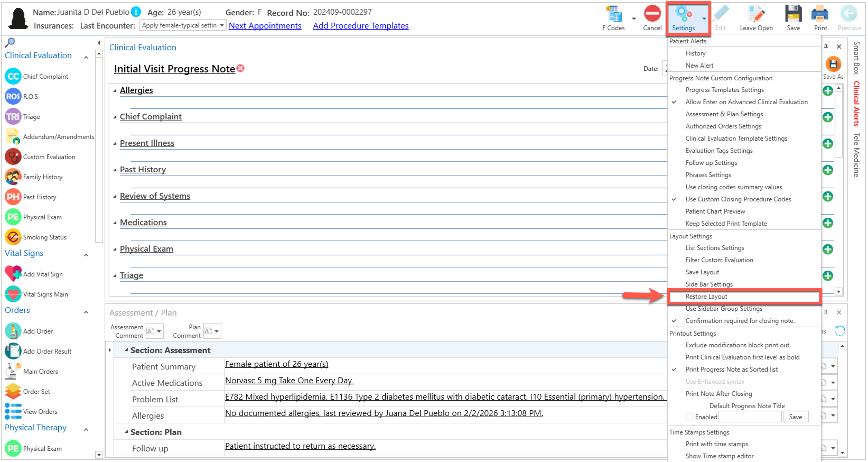Collapse the Vital Signs sidebar group

point(86,255)
